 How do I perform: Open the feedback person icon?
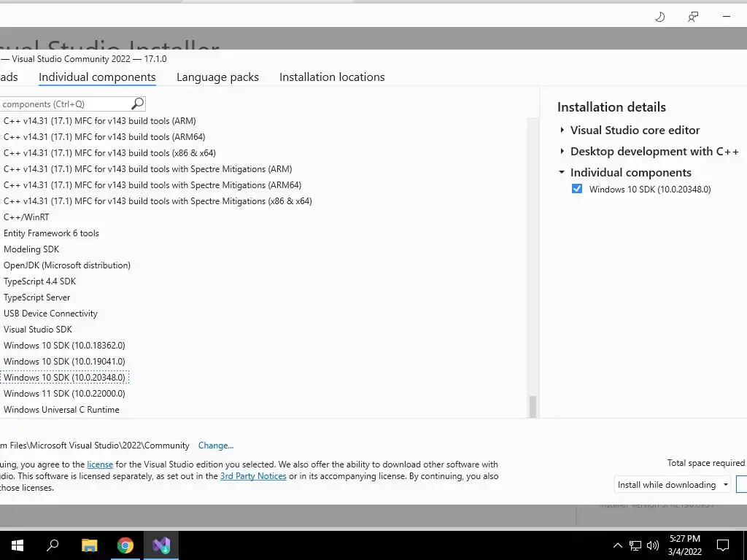693,17
